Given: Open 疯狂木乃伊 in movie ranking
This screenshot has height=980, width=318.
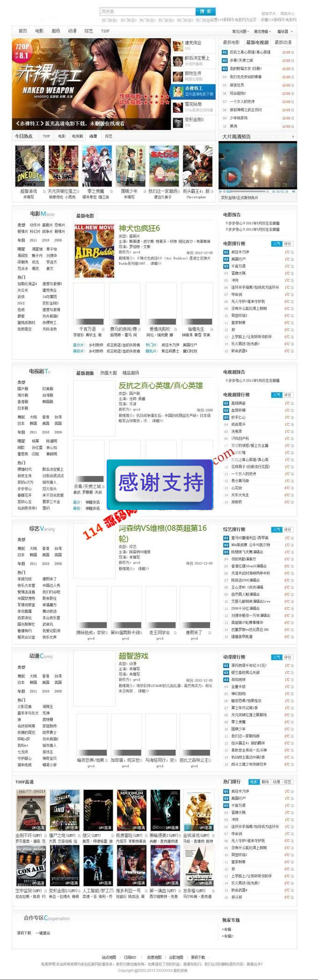Looking at the screenshot, I should [x=240, y=252].
